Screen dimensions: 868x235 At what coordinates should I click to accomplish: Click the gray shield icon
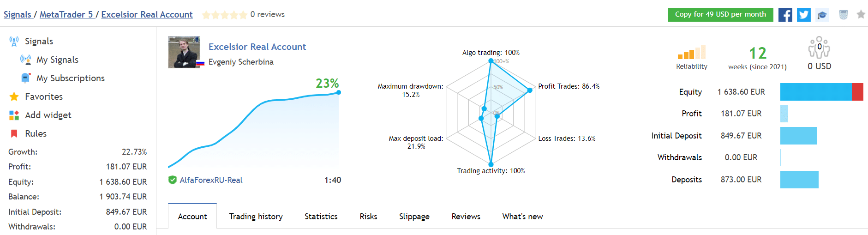coord(843,15)
